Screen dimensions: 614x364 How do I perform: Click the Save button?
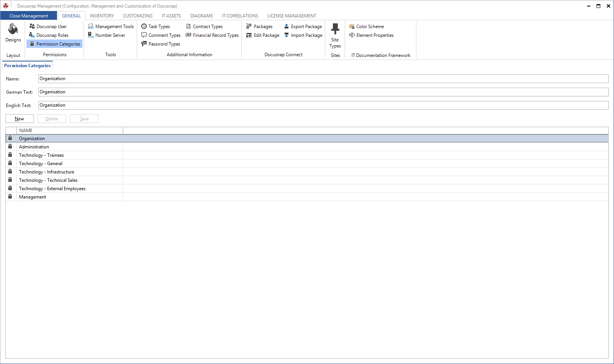[x=84, y=119]
